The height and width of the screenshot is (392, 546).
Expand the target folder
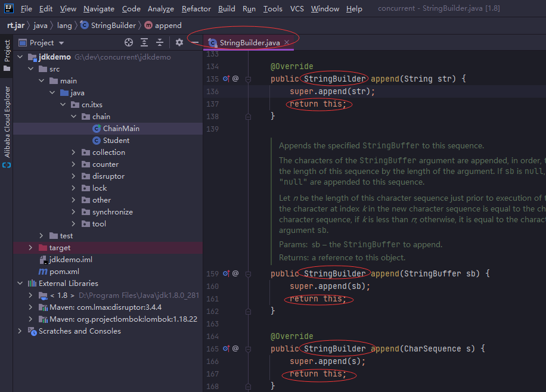point(30,247)
